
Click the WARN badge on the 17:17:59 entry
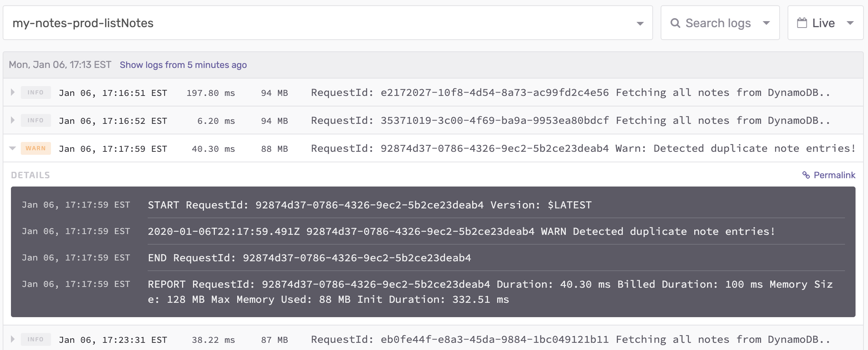[36, 148]
